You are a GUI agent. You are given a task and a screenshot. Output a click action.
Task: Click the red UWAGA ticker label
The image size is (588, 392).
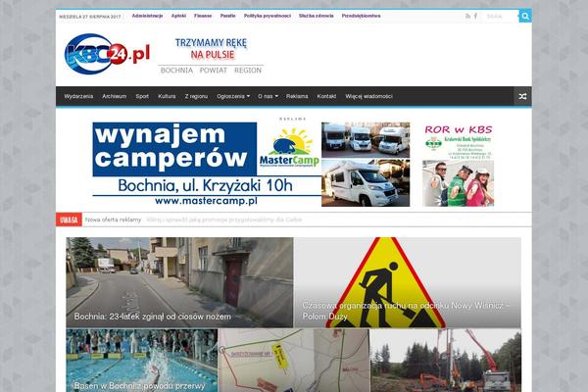(x=69, y=220)
